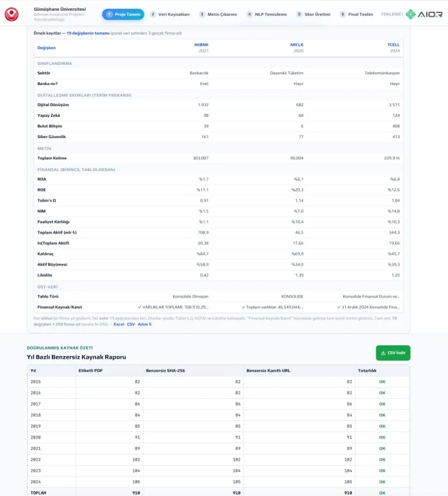Select the 2015 year row
The width and height of the screenshot is (448, 496).
(x=218, y=382)
